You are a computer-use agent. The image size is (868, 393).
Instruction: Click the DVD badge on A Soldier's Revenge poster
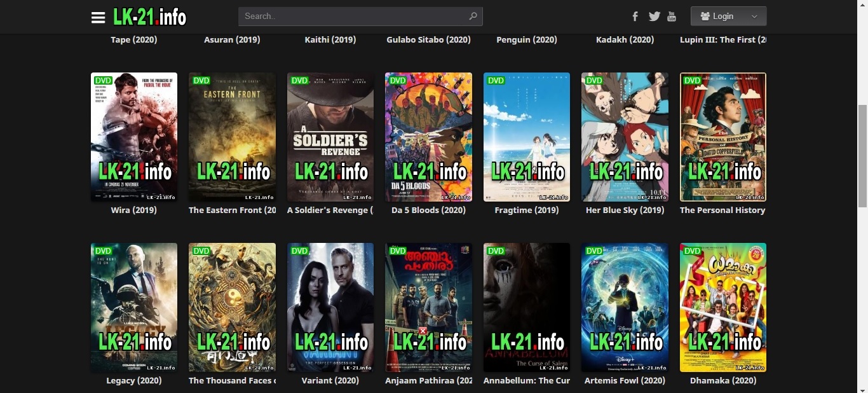click(299, 81)
